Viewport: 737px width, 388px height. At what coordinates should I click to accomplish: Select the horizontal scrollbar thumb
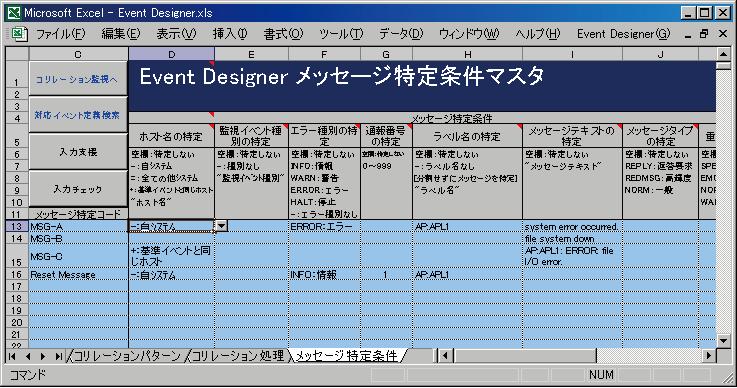click(x=524, y=356)
